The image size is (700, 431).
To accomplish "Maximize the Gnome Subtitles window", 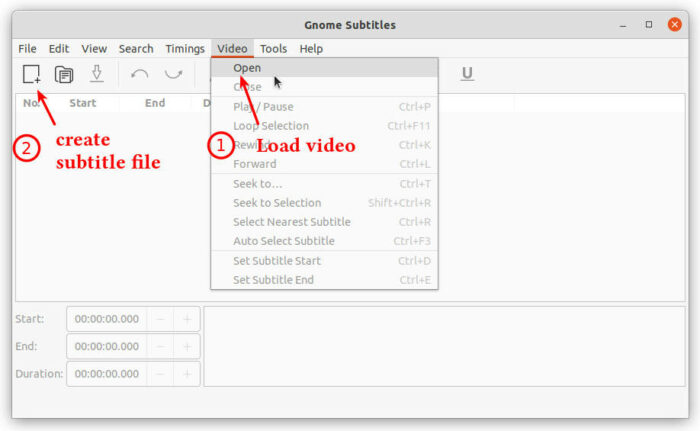I will (x=649, y=25).
